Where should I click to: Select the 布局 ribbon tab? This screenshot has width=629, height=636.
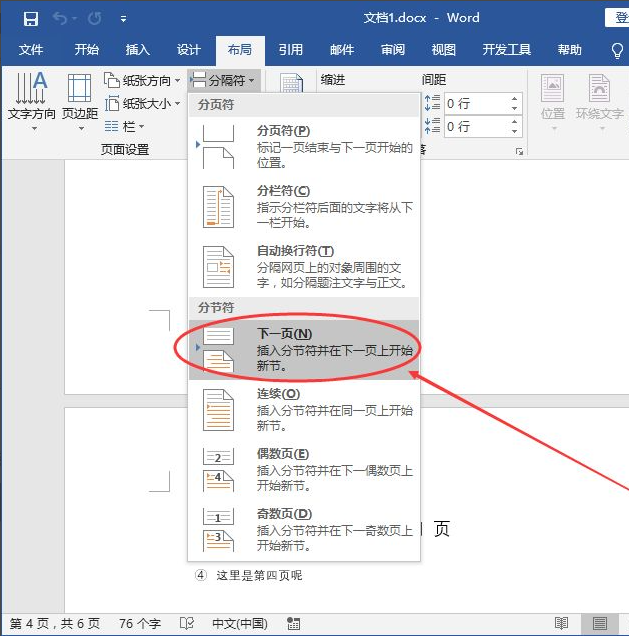[x=240, y=50]
